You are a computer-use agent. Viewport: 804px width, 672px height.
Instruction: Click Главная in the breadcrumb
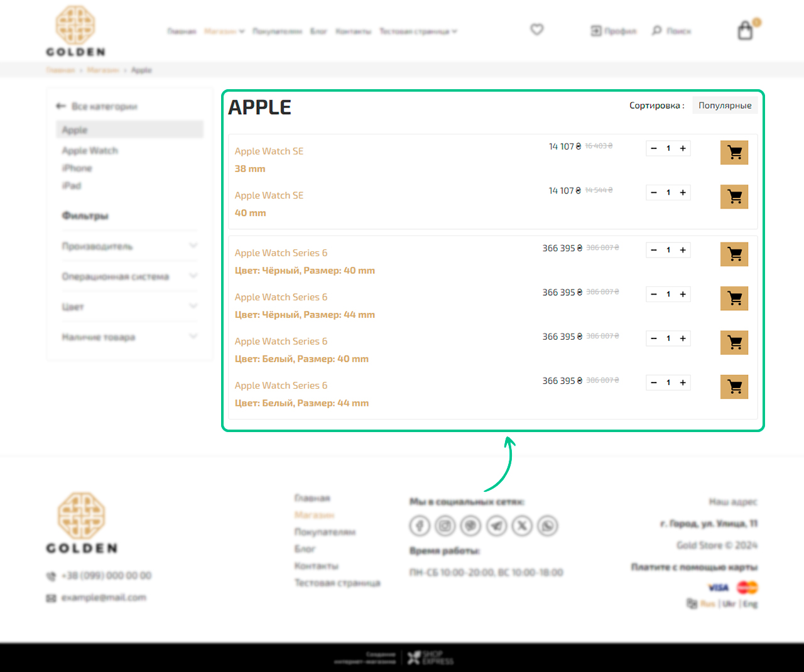[60, 70]
